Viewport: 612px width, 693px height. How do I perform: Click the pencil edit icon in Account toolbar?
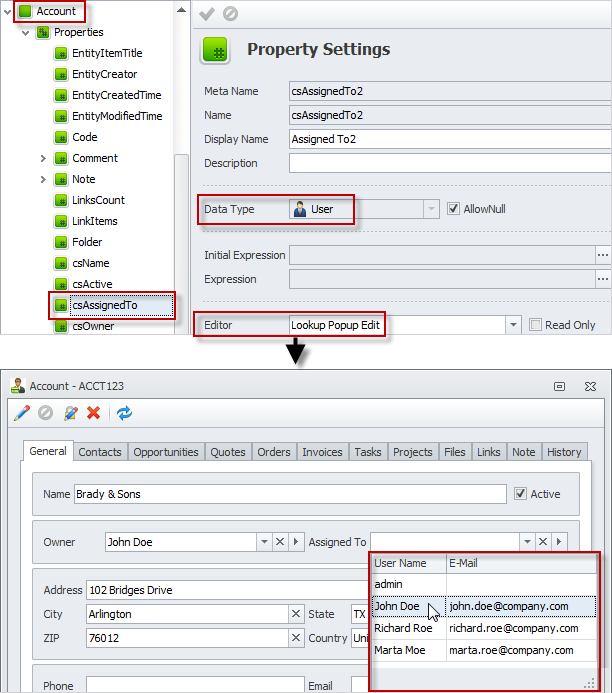pos(21,413)
